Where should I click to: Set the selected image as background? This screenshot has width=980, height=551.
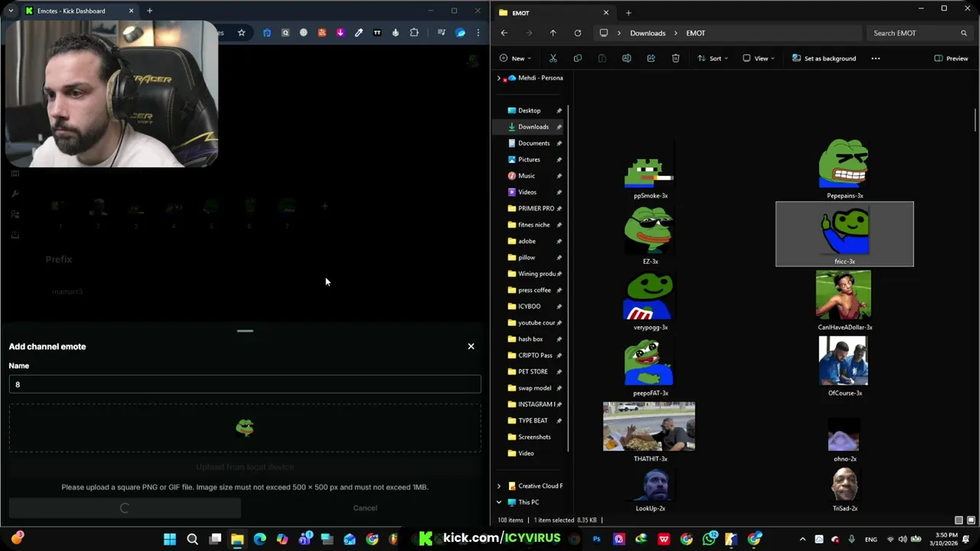pos(824,58)
